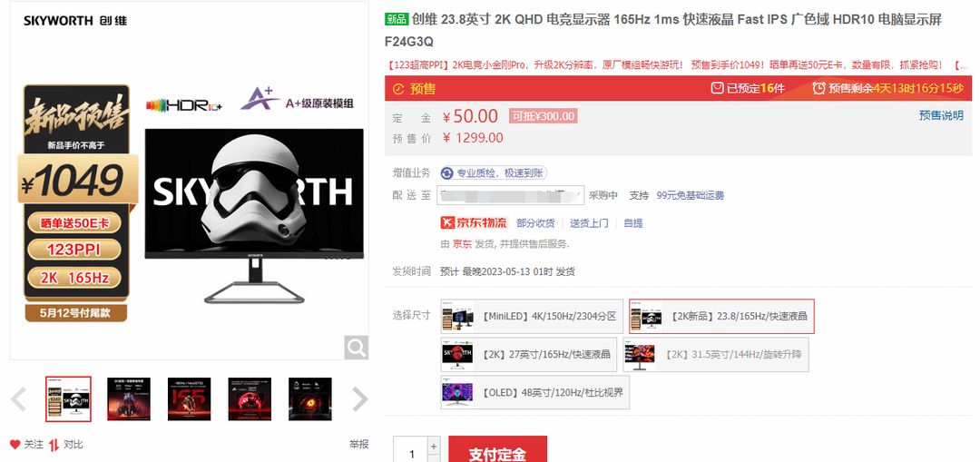
Task: Click the 部分收货 link
Action: click(535, 223)
